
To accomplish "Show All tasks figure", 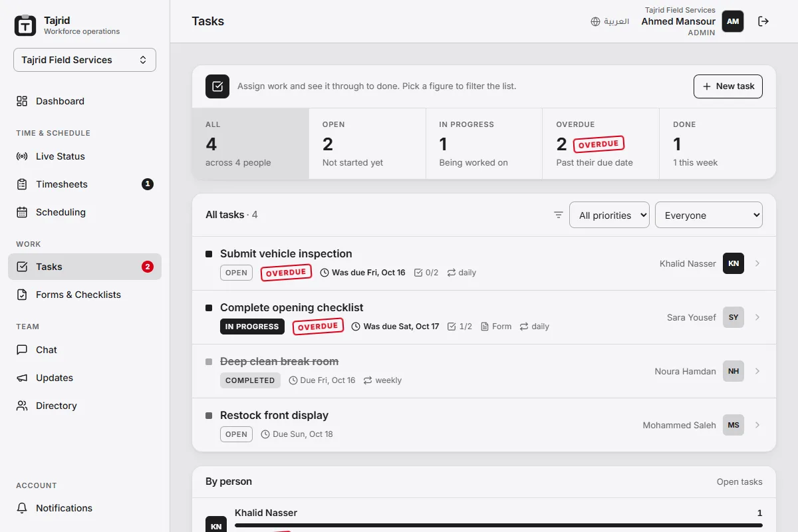I will pos(251,144).
